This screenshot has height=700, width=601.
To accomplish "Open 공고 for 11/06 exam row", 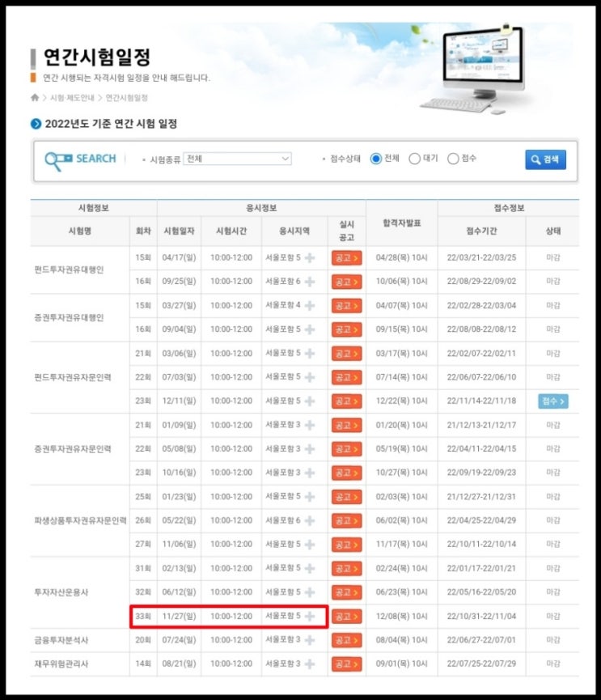I will point(347,545).
